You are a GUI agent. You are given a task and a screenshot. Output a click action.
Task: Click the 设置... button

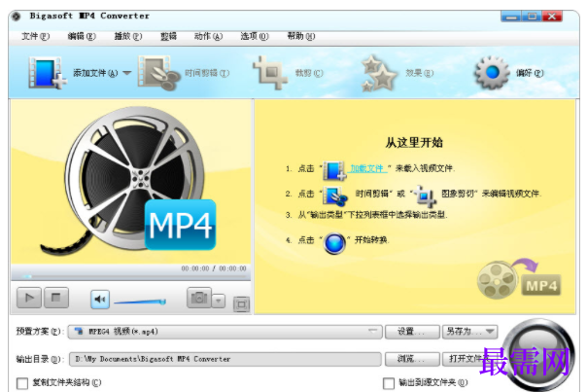412,332
